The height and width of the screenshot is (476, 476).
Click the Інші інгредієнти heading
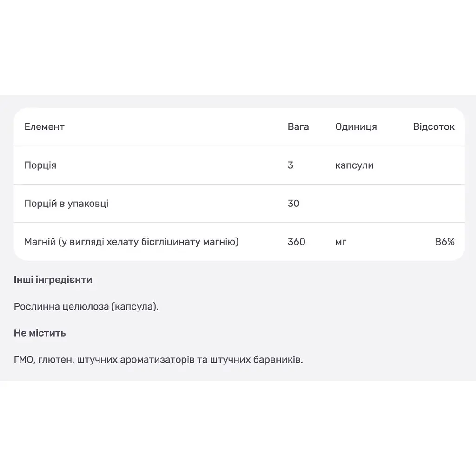click(x=53, y=279)
